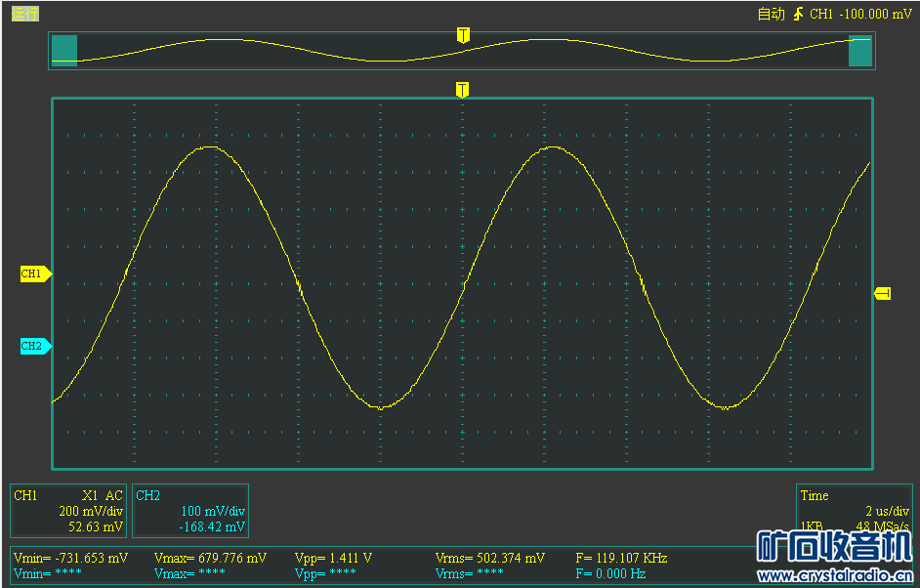Open the CH2 100 mV/div scale setting
The height and width of the screenshot is (588, 920).
click(213, 511)
